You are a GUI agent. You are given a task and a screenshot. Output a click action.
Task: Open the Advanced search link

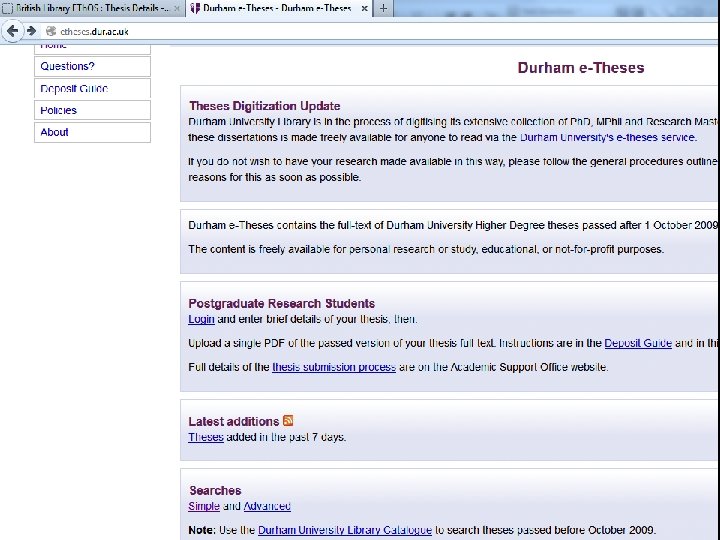pos(267,506)
